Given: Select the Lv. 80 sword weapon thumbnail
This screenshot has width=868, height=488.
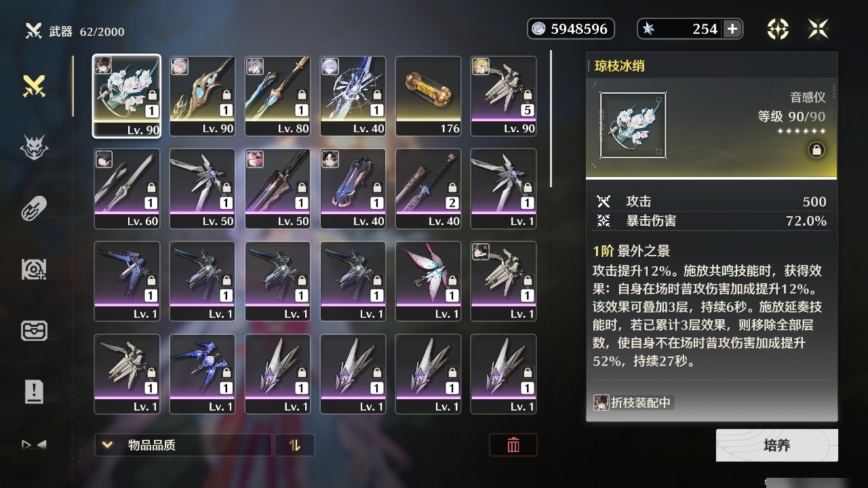Looking at the screenshot, I should (x=277, y=96).
